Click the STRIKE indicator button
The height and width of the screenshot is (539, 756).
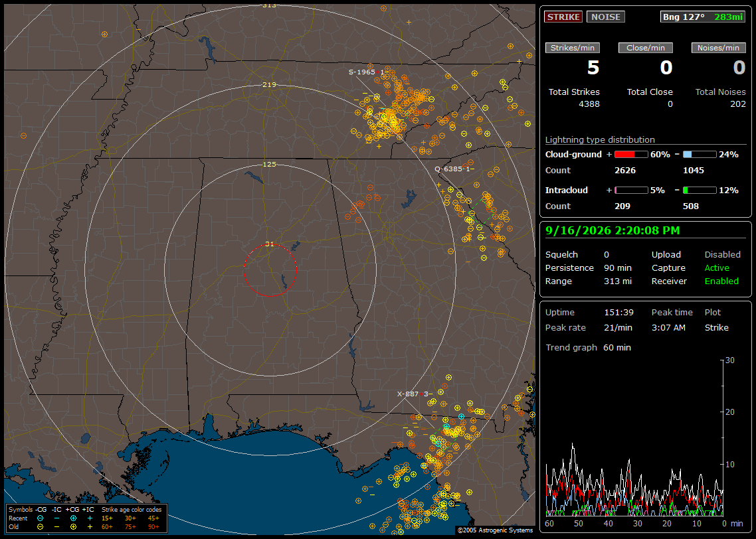(x=563, y=17)
